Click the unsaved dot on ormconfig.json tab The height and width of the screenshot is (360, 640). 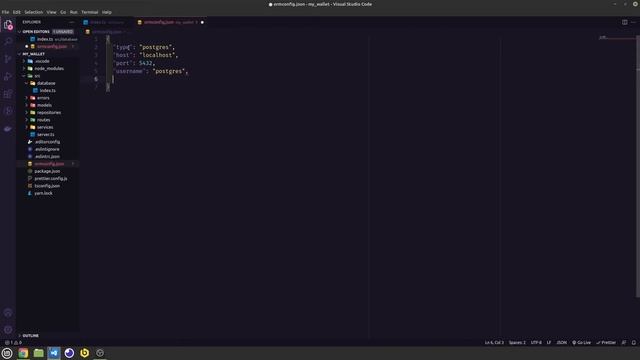coord(202,22)
